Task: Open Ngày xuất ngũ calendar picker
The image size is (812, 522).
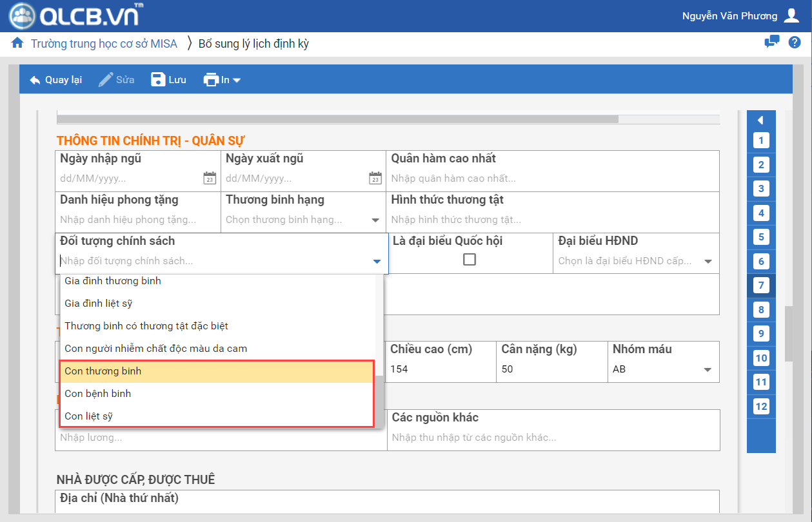Action: [375, 179]
